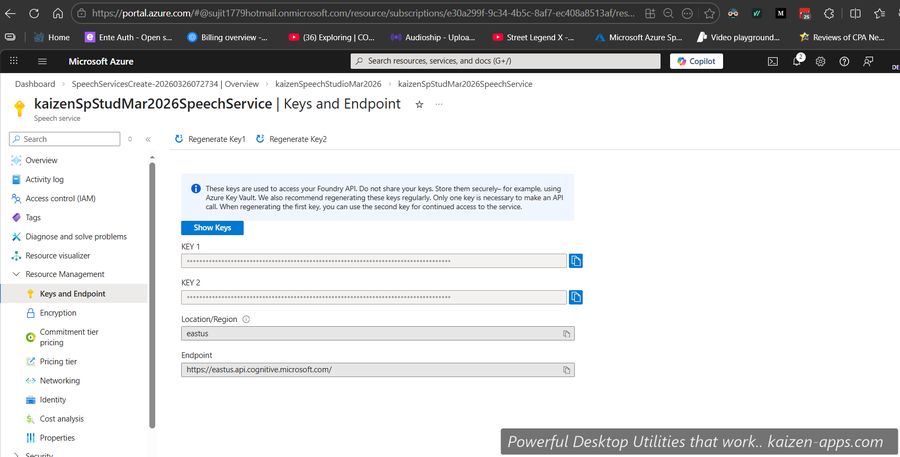Reload the page in browser
This screenshot has height=457, width=900.
coord(34,13)
